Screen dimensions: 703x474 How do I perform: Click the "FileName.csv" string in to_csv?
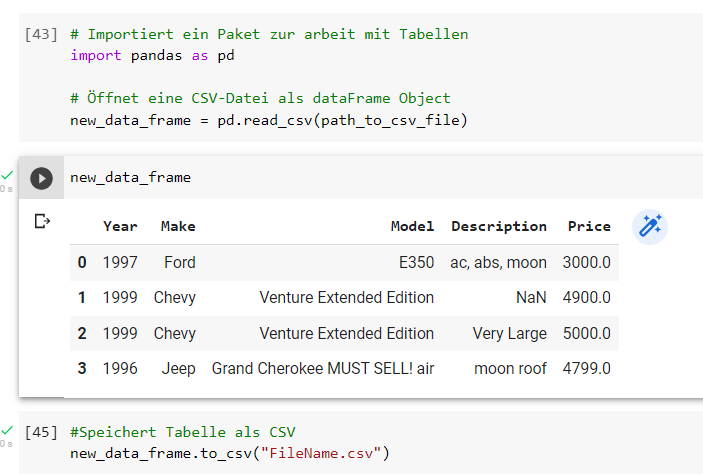[x=321, y=453]
